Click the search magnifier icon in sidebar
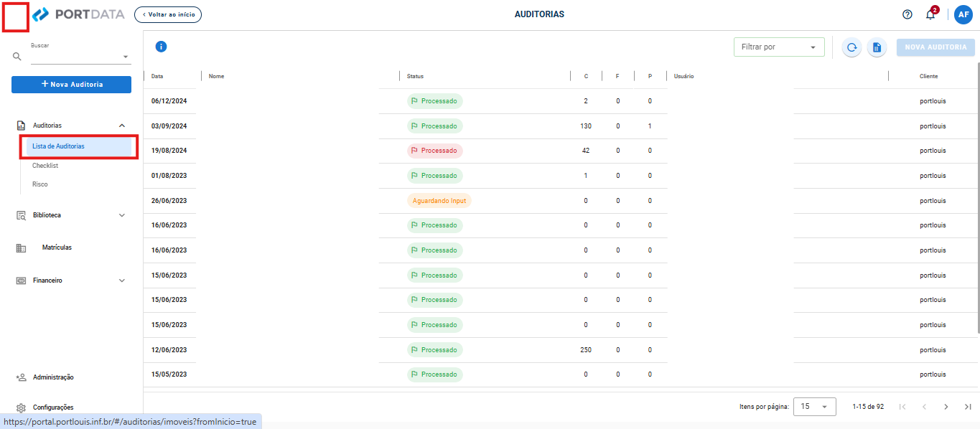This screenshot has width=980, height=429. (x=17, y=56)
